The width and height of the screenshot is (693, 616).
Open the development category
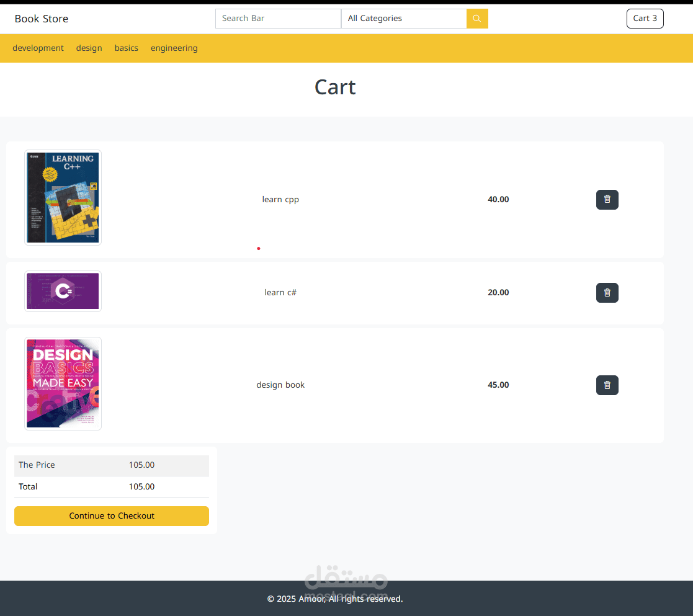[x=38, y=48]
